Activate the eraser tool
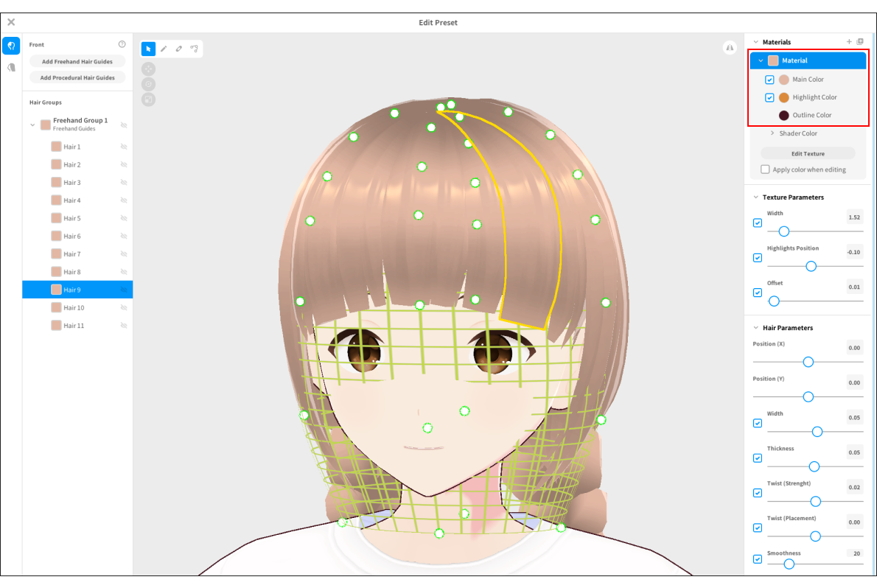Image resolution: width=877 pixels, height=588 pixels. 179,49
